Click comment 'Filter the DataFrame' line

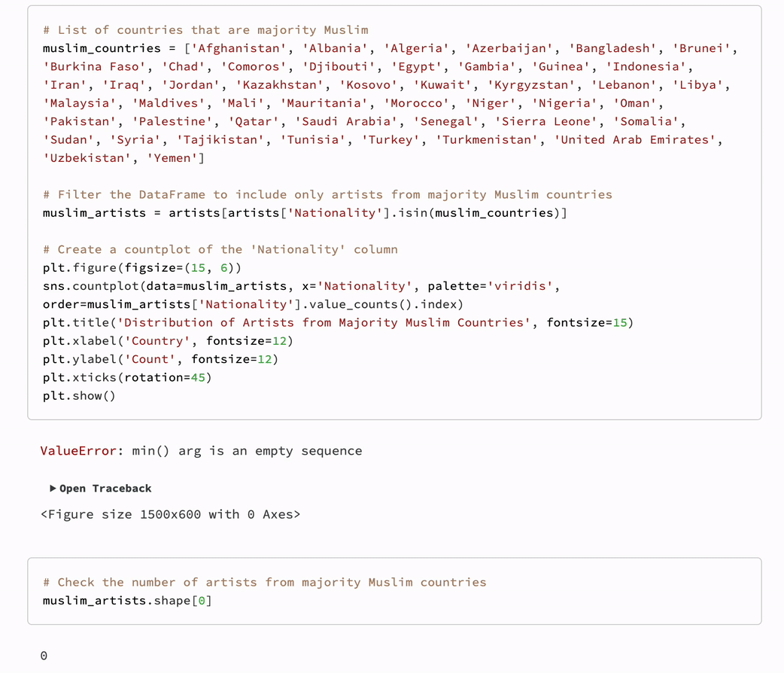tap(327, 195)
